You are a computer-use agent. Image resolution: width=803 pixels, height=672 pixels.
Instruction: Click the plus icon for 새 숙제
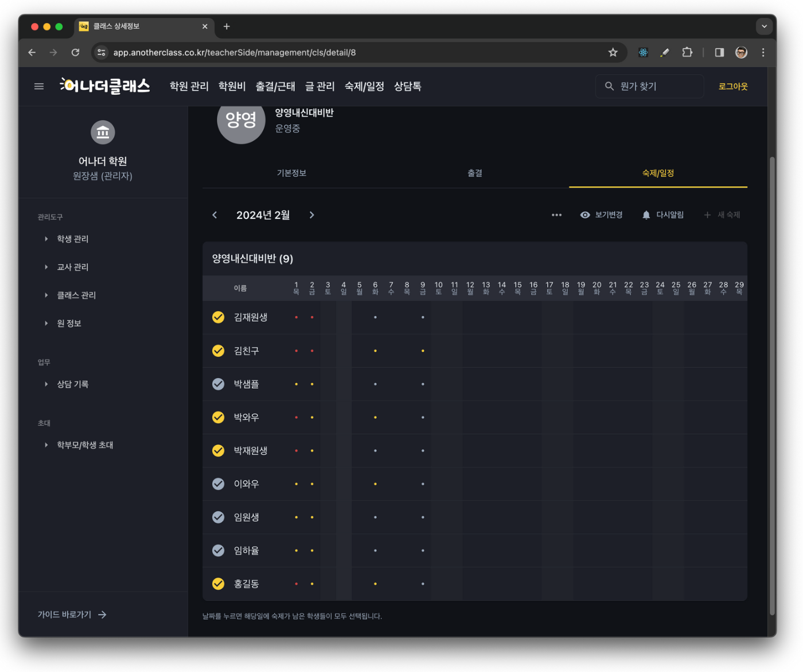coord(707,215)
